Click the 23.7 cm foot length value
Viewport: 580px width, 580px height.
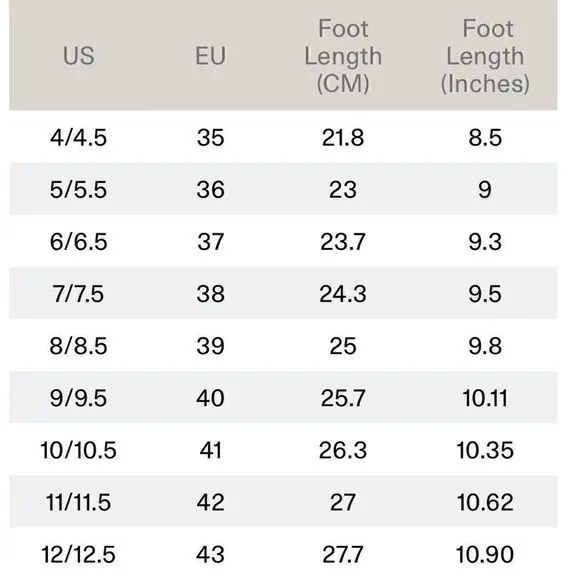[x=343, y=242]
